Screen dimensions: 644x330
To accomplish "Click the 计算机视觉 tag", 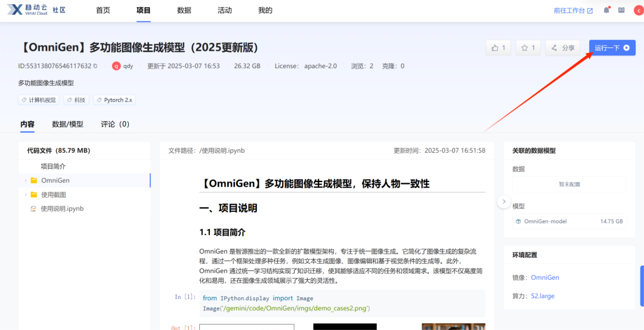I will click(x=39, y=100).
